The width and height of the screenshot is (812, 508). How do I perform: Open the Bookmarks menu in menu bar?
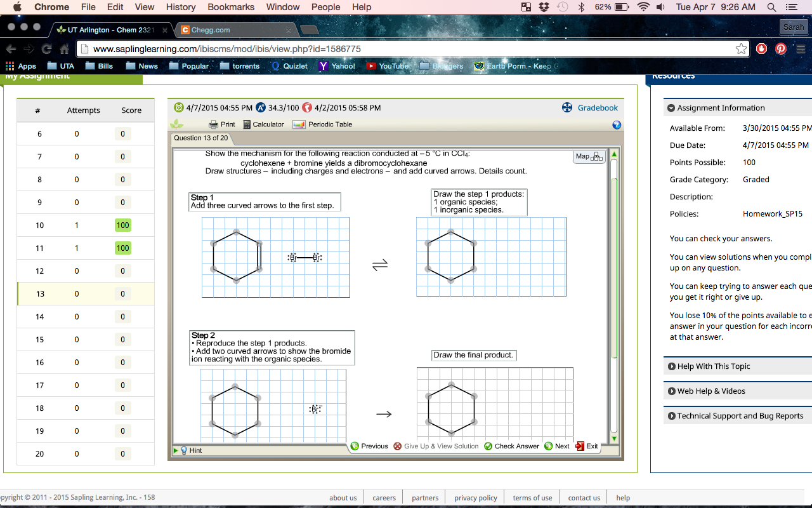click(231, 7)
